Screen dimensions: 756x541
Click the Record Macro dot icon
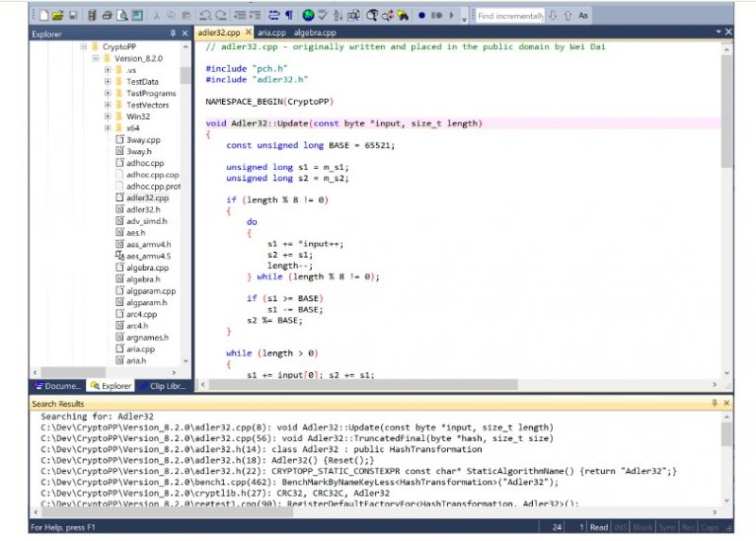tap(421, 15)
